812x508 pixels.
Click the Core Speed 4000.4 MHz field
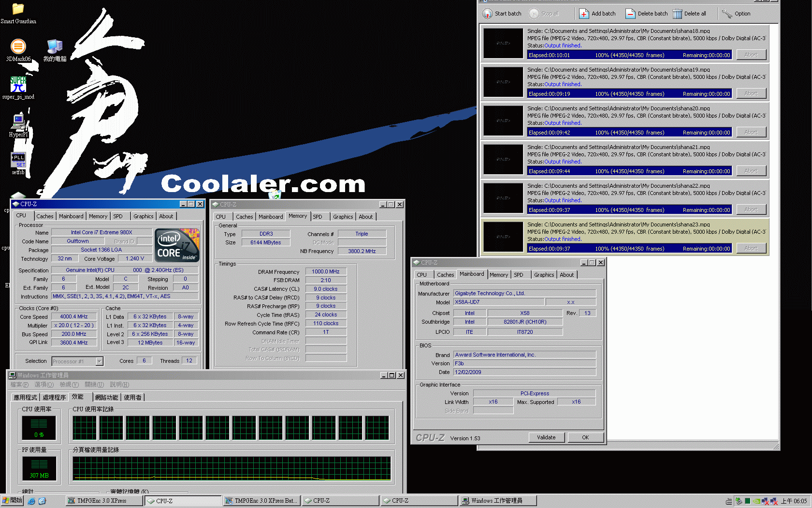(74, 316)
